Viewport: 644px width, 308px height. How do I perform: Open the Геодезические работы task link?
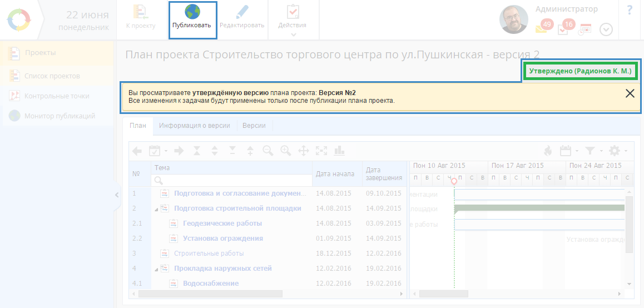tap(222, 223)
